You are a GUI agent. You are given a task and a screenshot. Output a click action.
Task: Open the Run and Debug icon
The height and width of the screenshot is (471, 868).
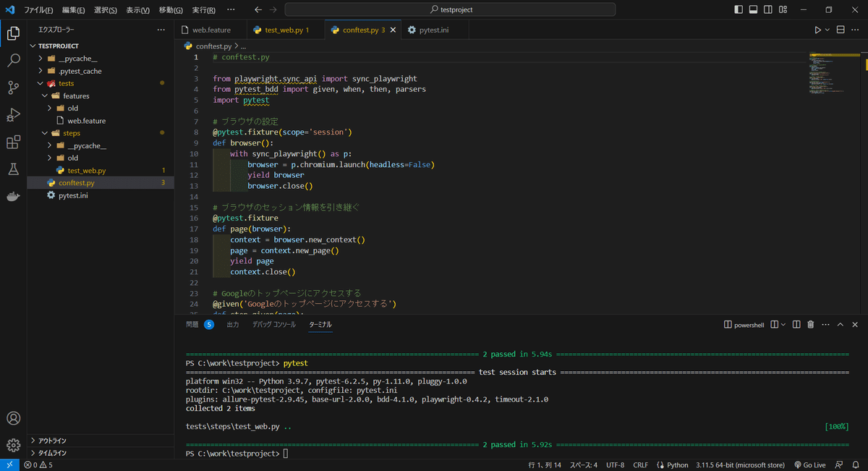pyautogui.click(x=13, y=115)
